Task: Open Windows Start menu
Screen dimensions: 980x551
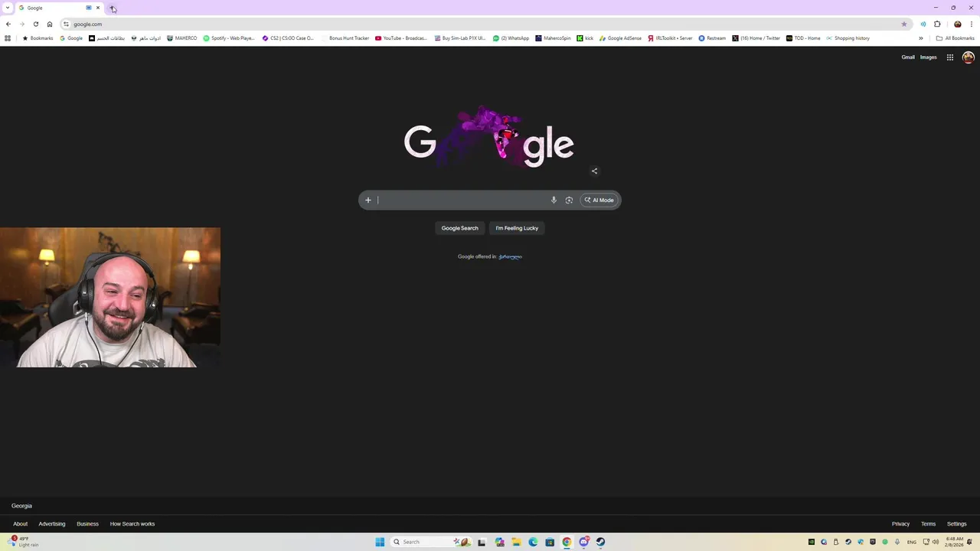Action: (x=380, y=542)
